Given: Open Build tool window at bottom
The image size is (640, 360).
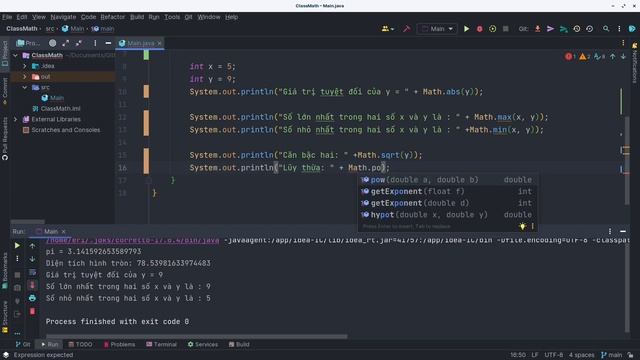Looking at the screenshot, I should point(239,344).
